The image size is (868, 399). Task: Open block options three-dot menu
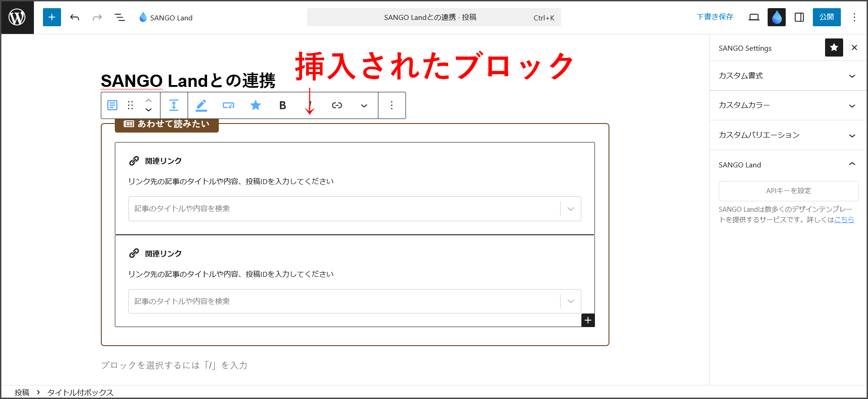point(392,105)
